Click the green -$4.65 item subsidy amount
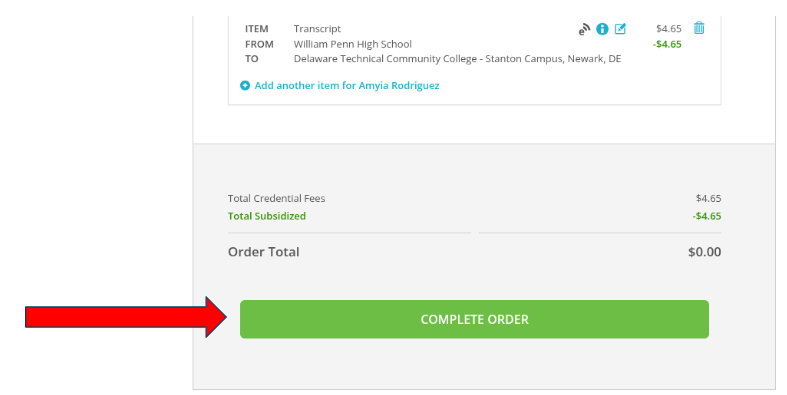This screenshot has height=395, width=787. 667,44
